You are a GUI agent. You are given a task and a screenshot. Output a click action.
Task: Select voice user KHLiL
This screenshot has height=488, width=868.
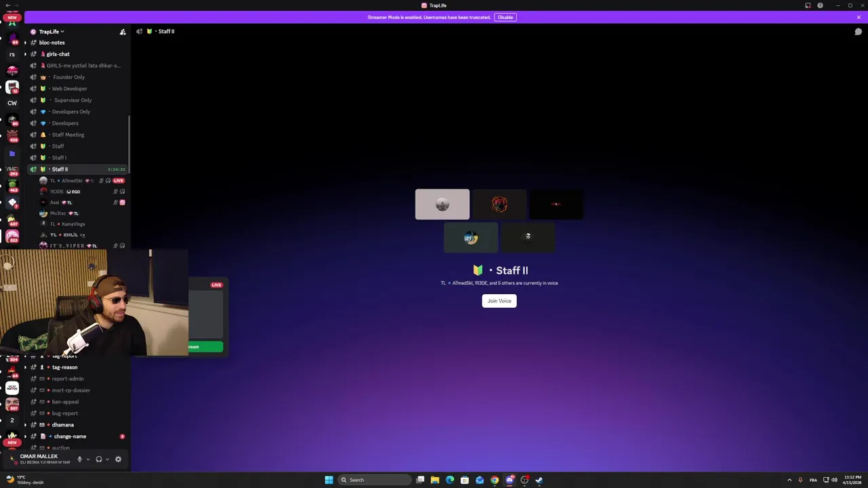pos(81,235)
